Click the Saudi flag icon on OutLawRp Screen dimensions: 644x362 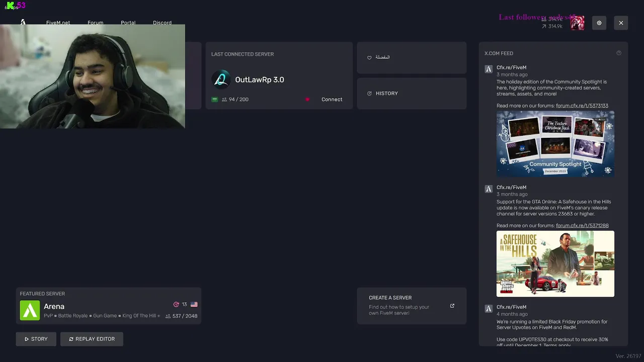click(x=215, y=100)
